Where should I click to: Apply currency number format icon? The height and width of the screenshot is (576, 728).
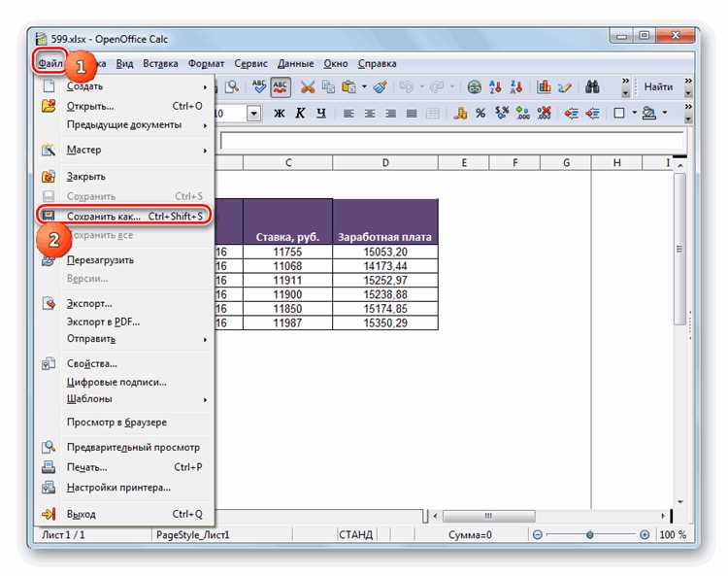(460, 114)
